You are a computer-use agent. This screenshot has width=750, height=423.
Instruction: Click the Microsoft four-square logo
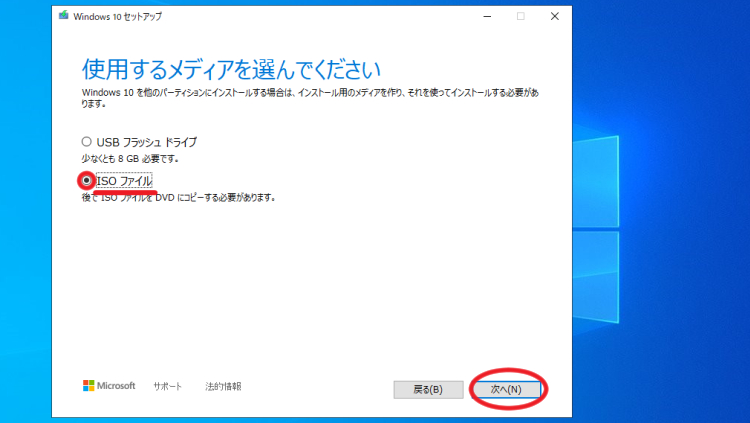point(88,386)
